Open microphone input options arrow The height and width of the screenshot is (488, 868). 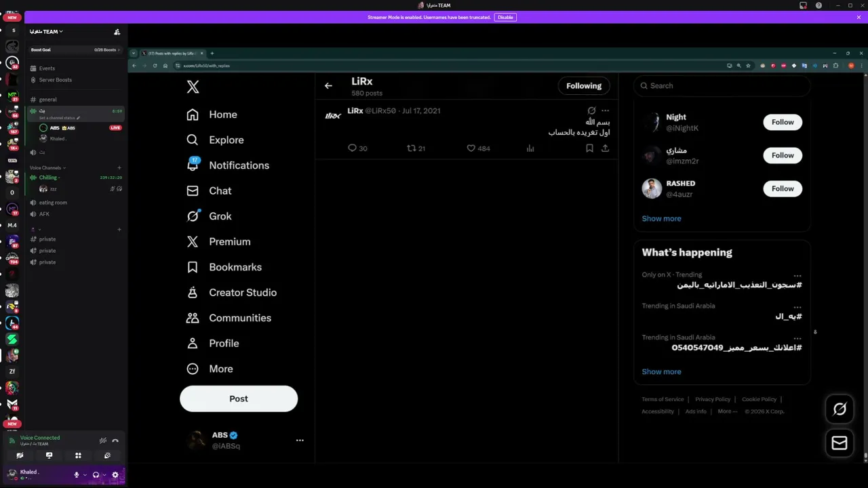[x=85, y=475]
